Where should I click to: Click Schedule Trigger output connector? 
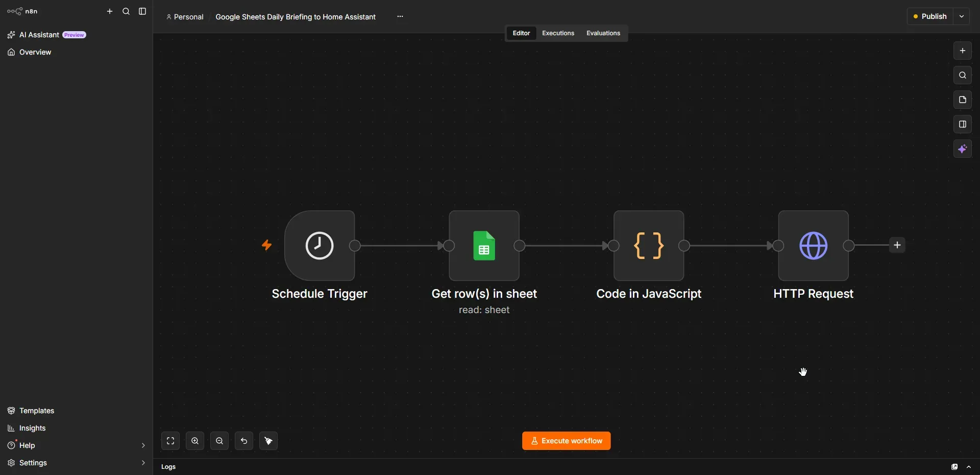pyautogui.click(x=355, y=246)
